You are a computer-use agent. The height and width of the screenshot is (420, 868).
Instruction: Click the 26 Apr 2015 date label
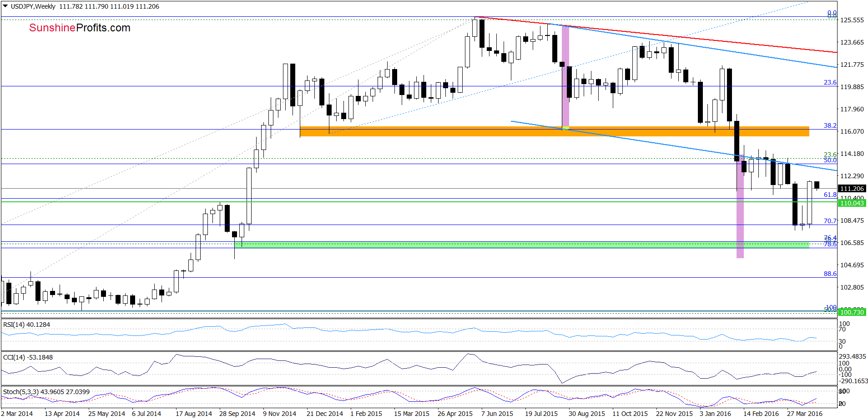[455, 414]
